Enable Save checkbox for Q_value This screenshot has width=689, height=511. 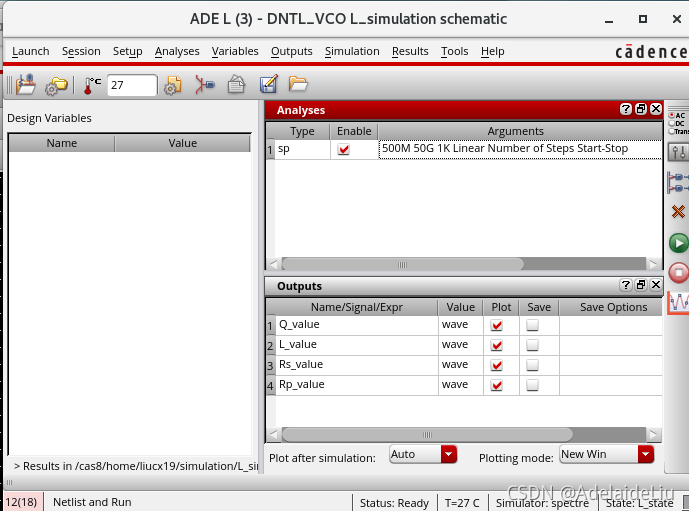533,325
